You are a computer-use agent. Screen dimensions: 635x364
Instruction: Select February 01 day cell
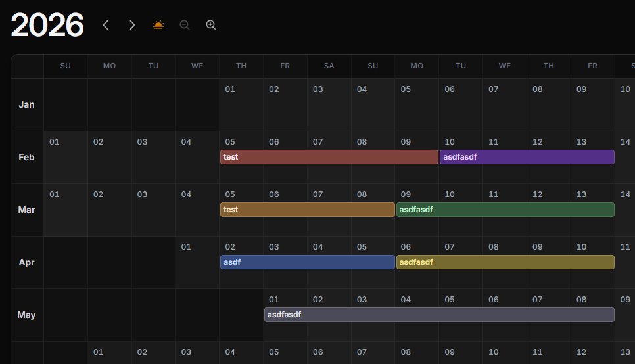65,158
